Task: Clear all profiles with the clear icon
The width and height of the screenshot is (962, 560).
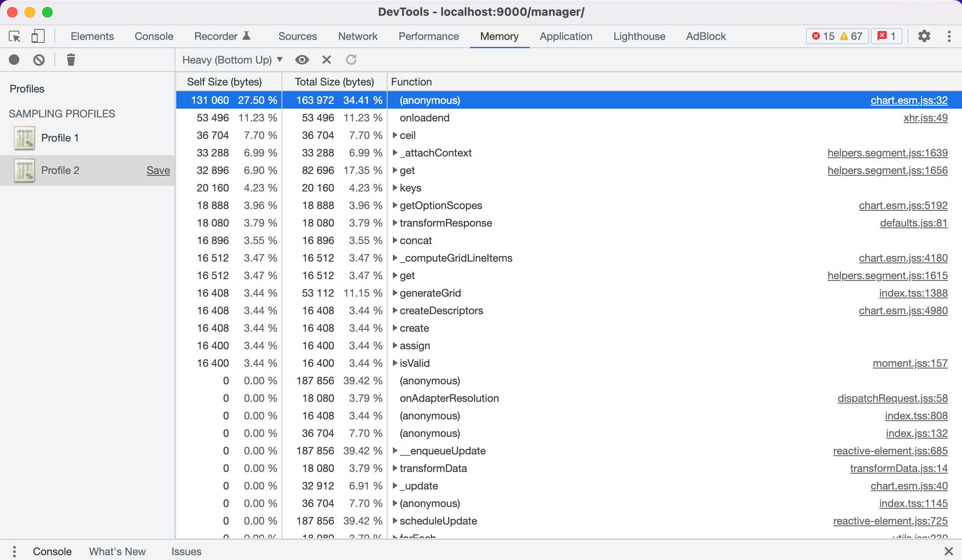Action: [39, 60]
